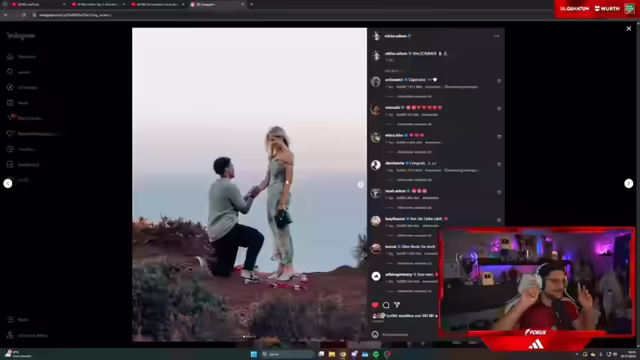The height and width of the screenshot is (360, 640).
Task: Open the Dashboard icon in the sidebar
Action: (10, 164)
